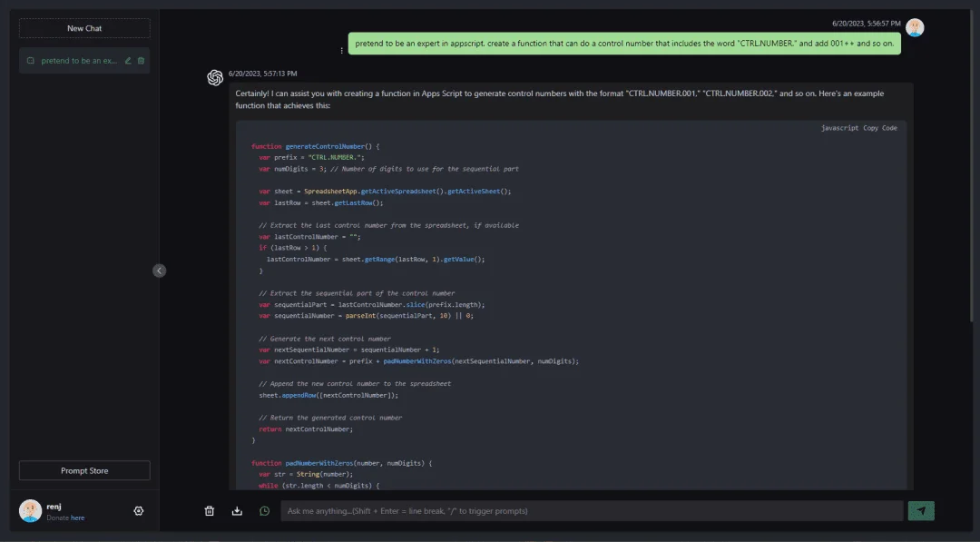Viewport: 980px width, 542px height.
Task: Click the ChatGPT logo avatar on reply
Action: [215, 77]
